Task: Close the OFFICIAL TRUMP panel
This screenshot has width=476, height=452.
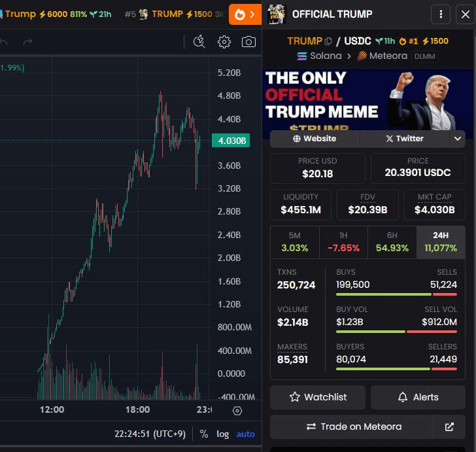Action: tap(465, 14)
